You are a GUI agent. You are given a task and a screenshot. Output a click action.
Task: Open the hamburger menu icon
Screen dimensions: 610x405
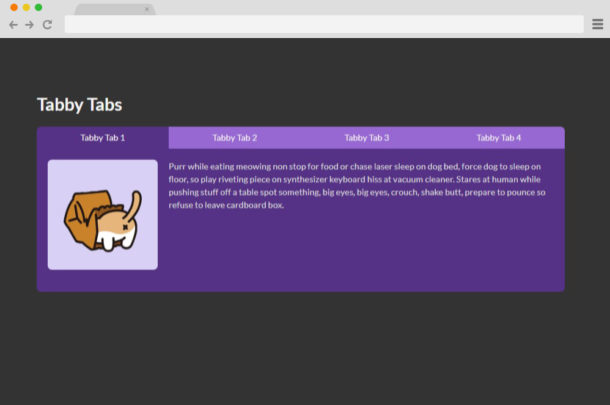pyautogui.click(x=598, y=24)
